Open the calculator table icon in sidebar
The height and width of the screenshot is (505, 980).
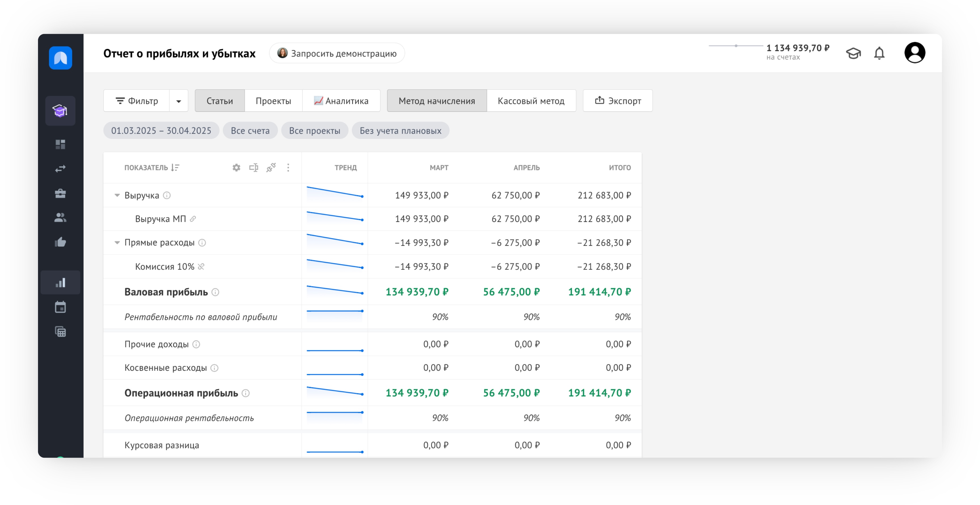point(60,332)
